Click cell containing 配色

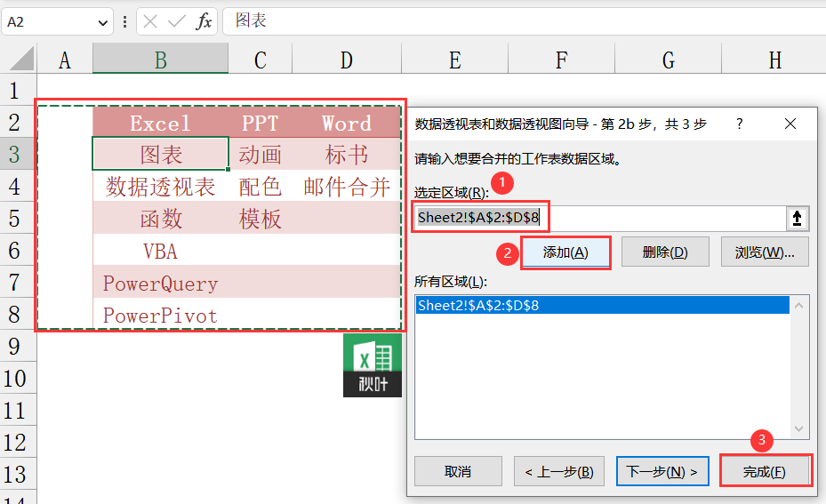click(261, 187)
